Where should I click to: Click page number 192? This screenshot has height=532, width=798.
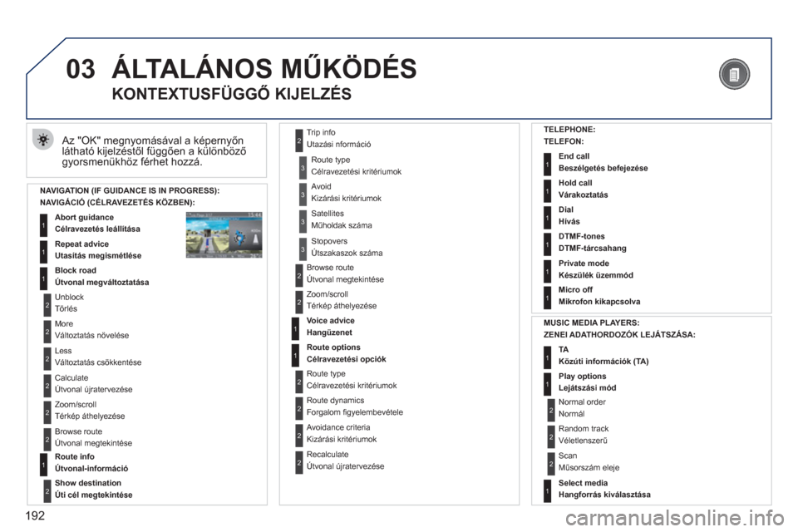point(35,516)
